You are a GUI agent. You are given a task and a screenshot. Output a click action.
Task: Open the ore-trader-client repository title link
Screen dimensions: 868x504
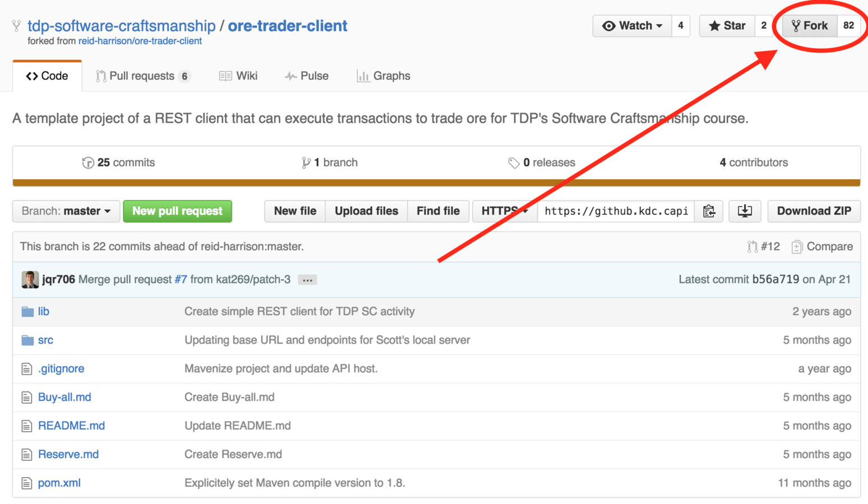pos(287,26)
